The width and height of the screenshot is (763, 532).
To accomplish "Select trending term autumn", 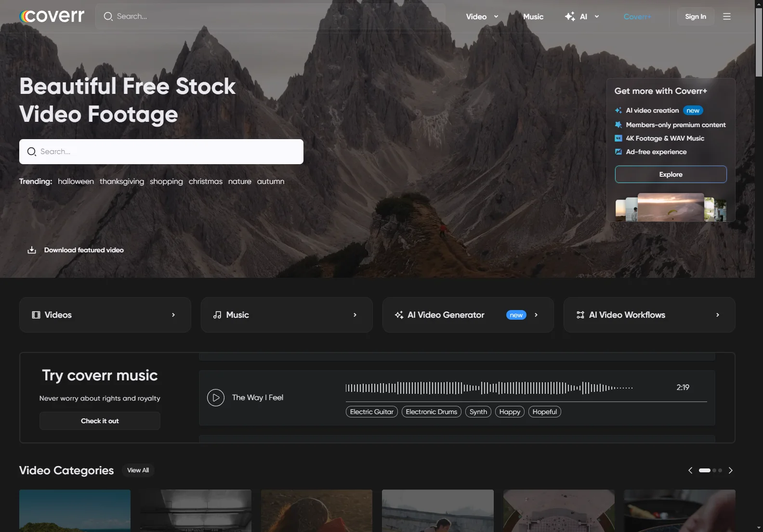I will click(x=271, y=182).
